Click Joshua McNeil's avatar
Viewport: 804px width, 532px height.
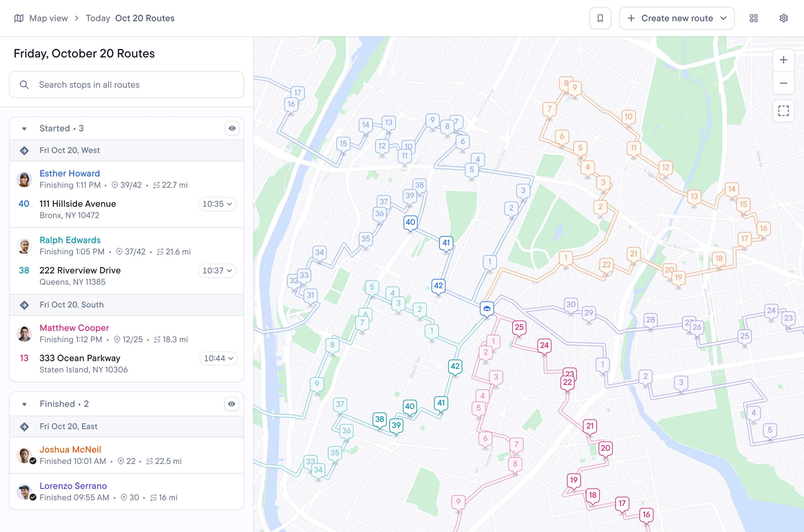tap(25, 455)
